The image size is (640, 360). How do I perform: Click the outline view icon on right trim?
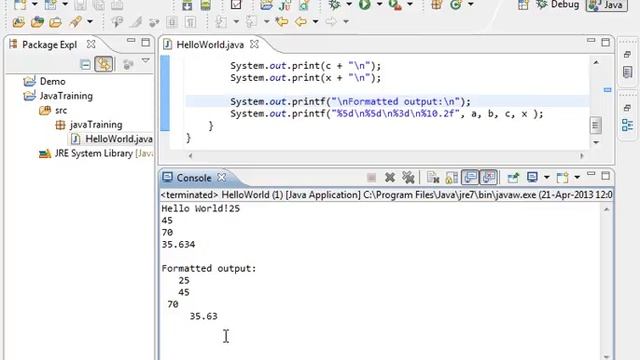(627, 125)
